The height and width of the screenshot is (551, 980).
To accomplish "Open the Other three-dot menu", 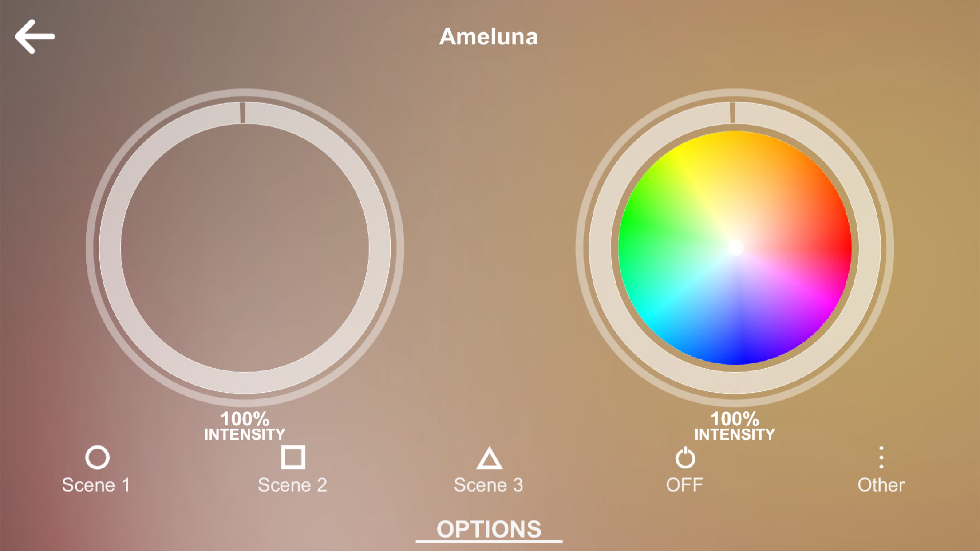I will click(x=881, y=458).
